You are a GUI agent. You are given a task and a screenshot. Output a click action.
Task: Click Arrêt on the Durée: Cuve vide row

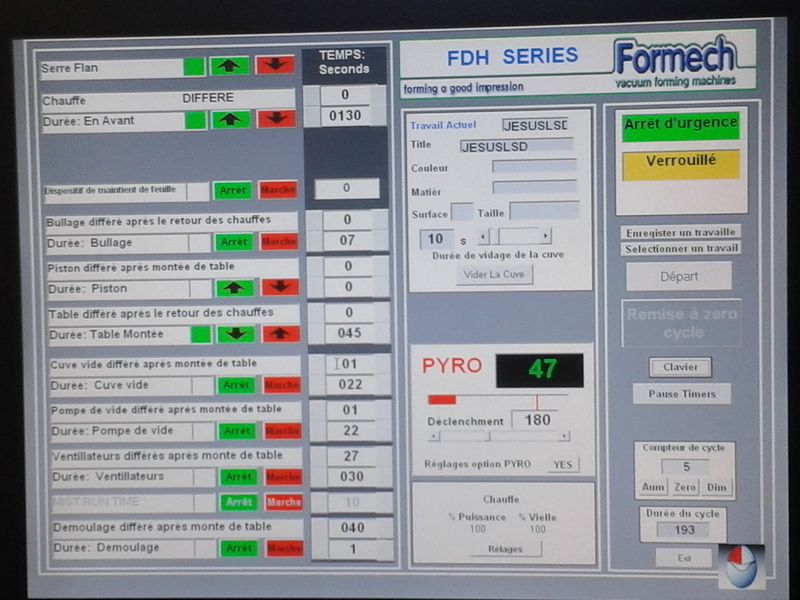click(x=236, y=385)
